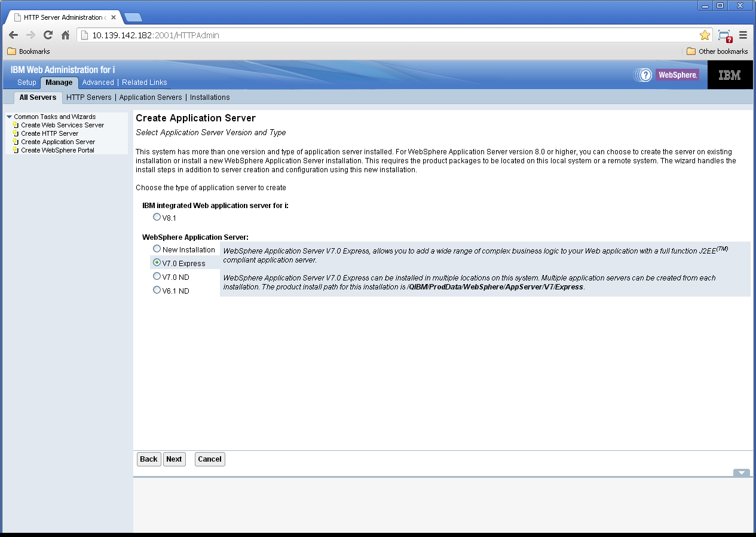Click the Create Application Server wizard icon

click(16, 142)
